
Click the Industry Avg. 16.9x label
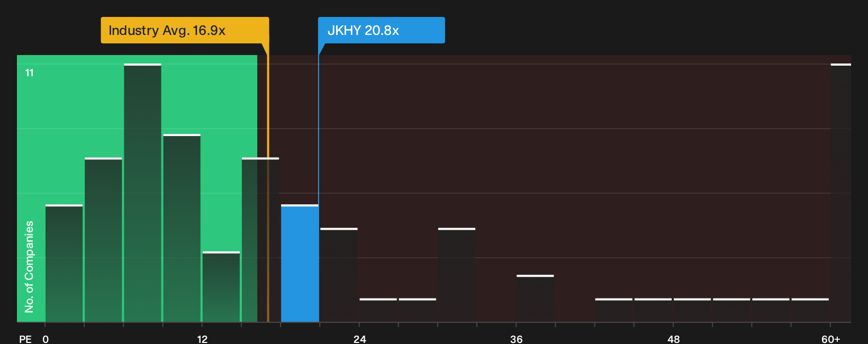coord(185,30)
